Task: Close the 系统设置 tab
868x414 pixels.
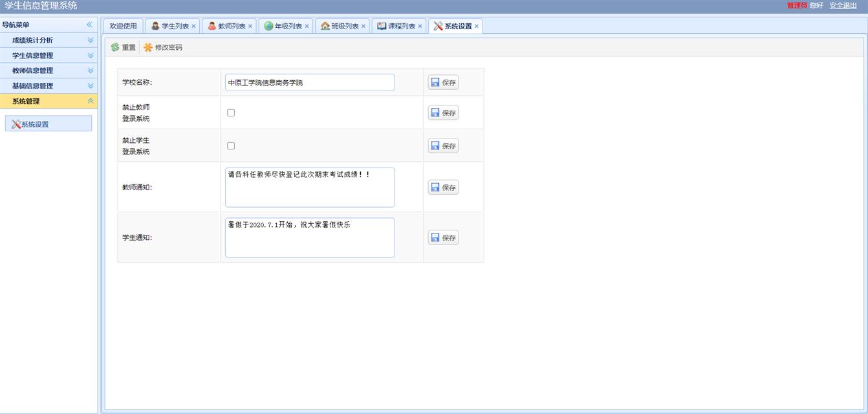Action: (x=477, y=27)
